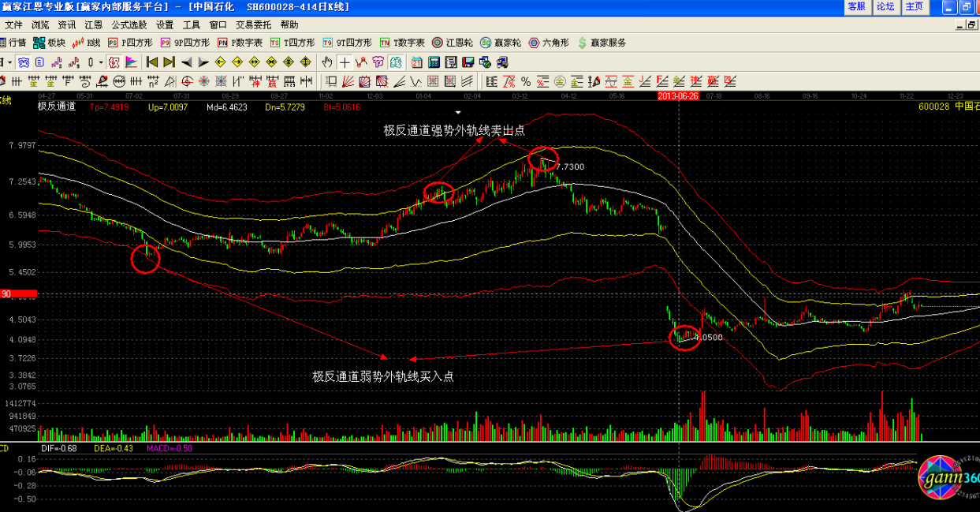Select the percent (%) drawing tool
Screen dimensions: 980x512
pos(525,81)
